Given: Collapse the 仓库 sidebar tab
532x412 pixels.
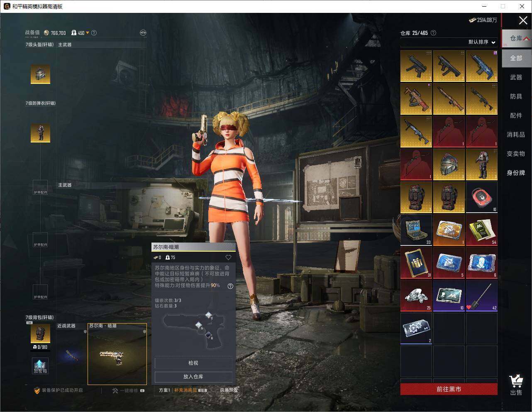Looking at the screenshot, I should 516,38.
